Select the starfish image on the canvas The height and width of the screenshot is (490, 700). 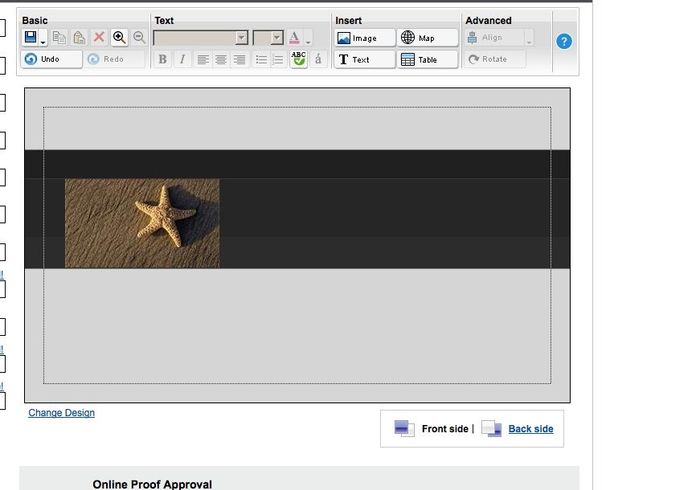[x=142, y=223]
